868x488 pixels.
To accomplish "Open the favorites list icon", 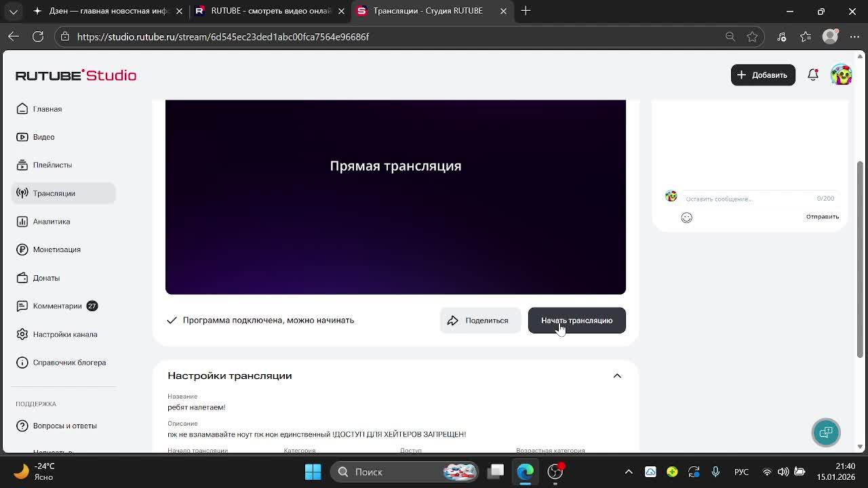I will point(806,37).
